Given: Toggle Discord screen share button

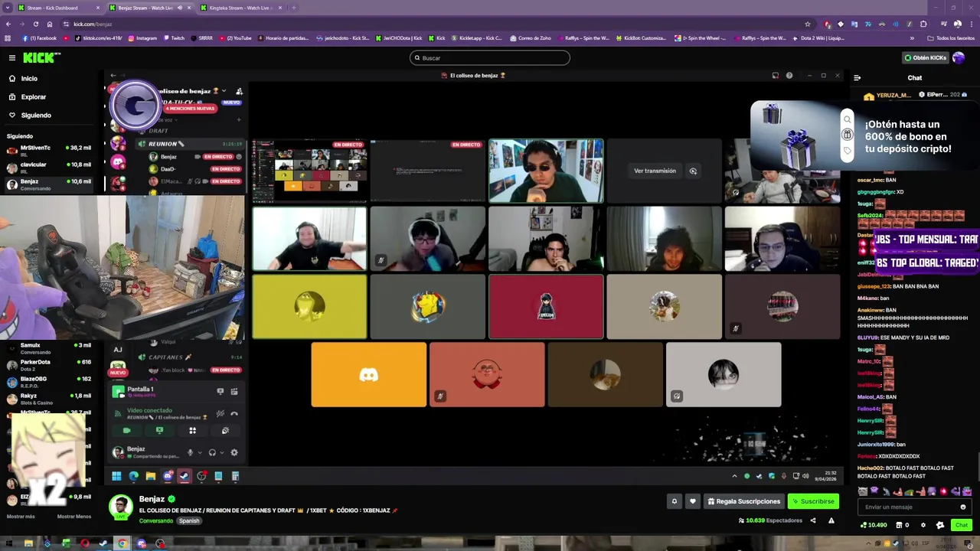Looking at the screenshot, I should pyautogui.click(x=159, y=431).
